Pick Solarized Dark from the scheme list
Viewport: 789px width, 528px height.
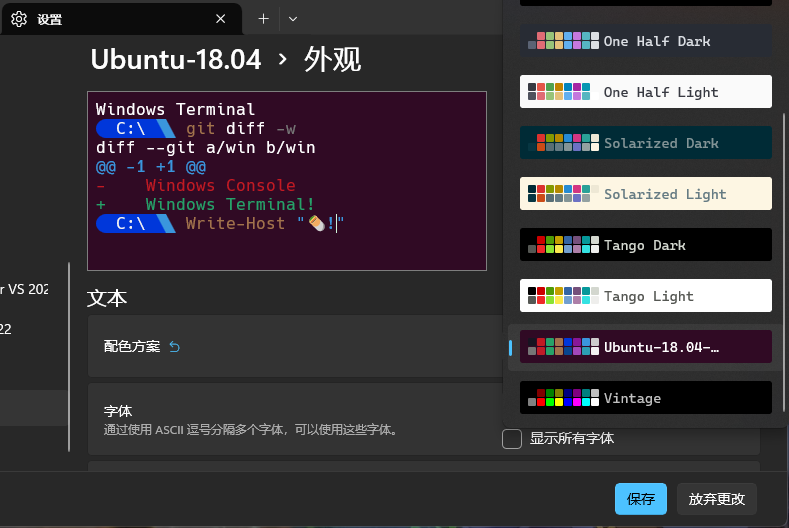(645, 143)
